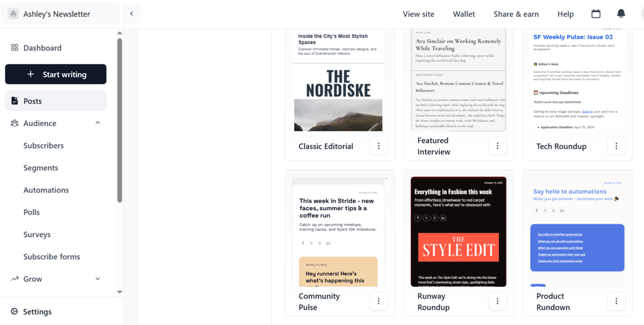The height and width of the screenshot is (325, 644).
Task: Open three-dot menu for Product Rundown
Action: pyautogui.click(x=616, y=301)
